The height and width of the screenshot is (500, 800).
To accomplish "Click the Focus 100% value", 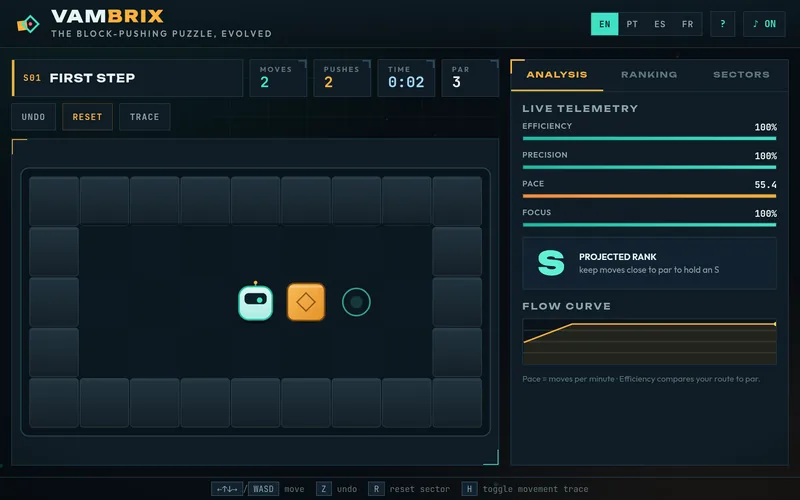I will (765, 214).
